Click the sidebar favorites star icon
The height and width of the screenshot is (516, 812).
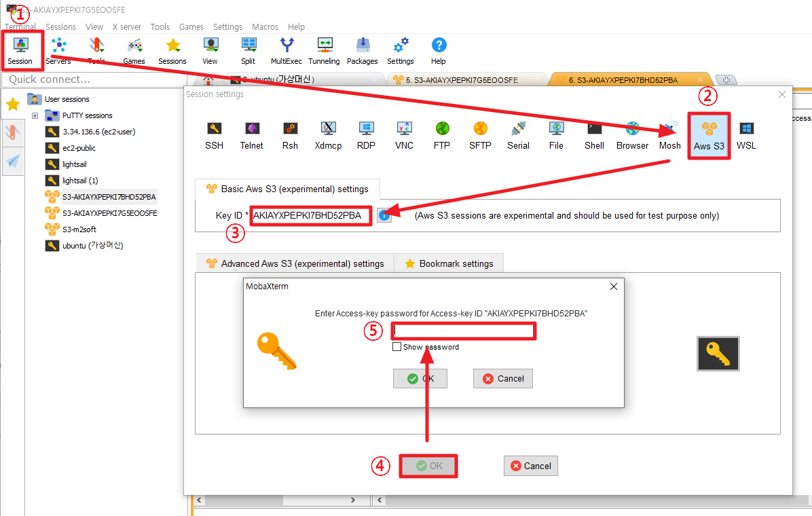pyautogui.click(x=13, y=105)
